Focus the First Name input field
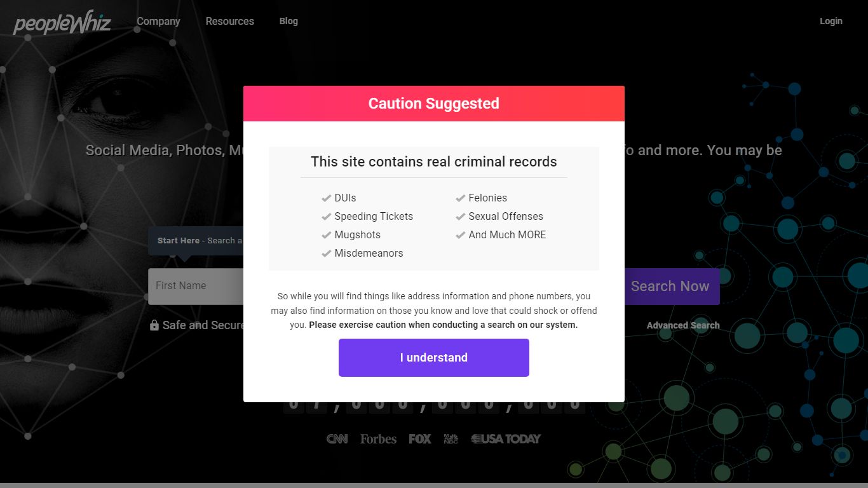This screenshot has width=868, height=488. tap(196, 286)
